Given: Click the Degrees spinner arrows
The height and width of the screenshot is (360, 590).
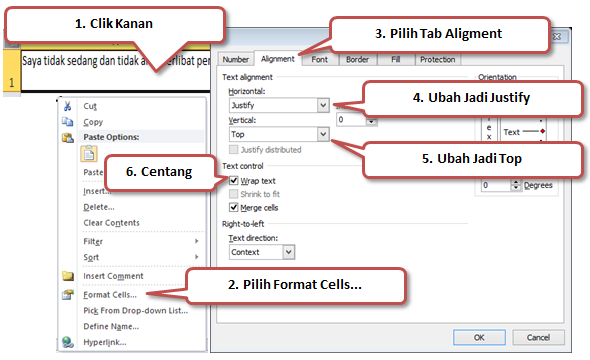Looking at the screenshot, I should 516,185.
